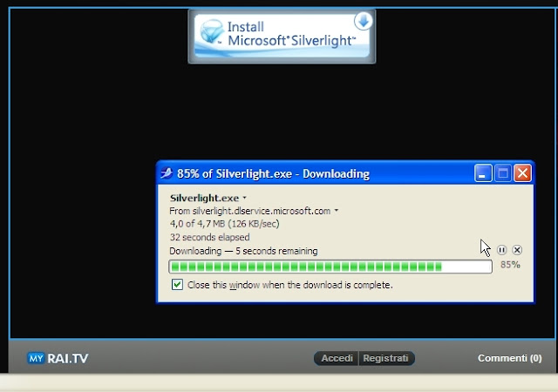Click the download dialog title bar icon
The image size is (558, 392).
[x=167, y=173]
